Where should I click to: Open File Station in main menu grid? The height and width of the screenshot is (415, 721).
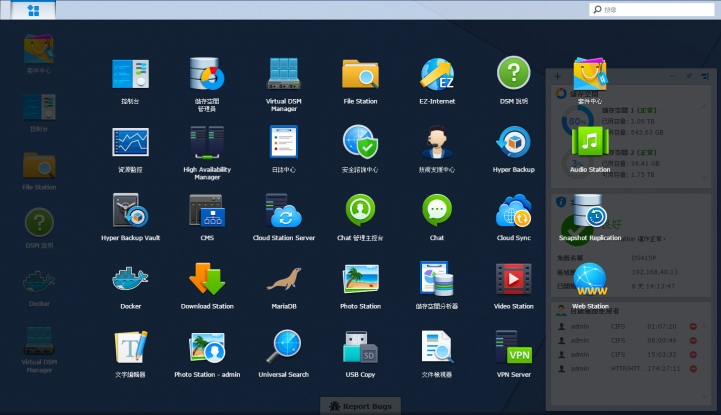360,74
